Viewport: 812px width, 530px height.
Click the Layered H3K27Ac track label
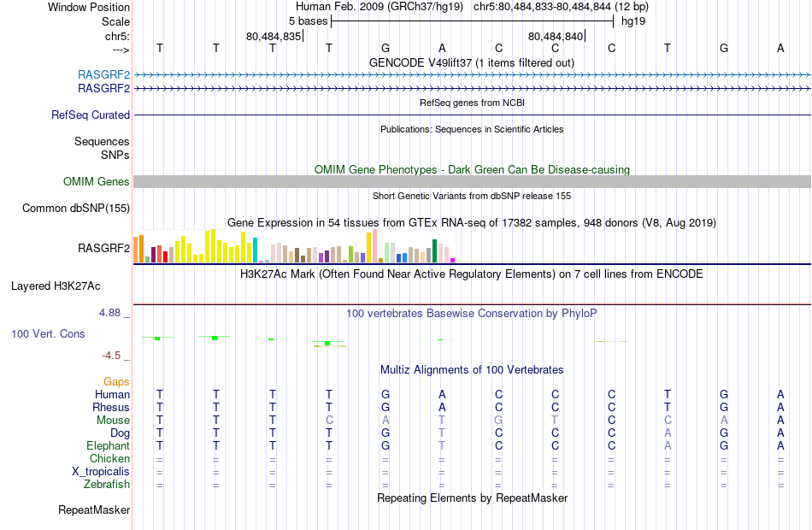[56, 286]
